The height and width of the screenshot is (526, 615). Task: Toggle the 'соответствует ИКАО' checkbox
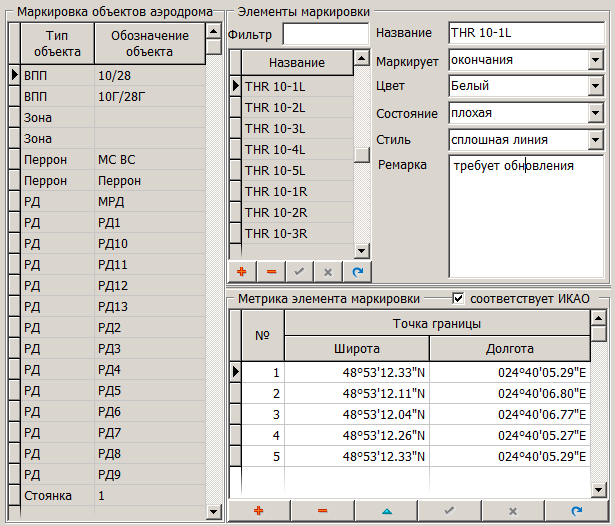459,298
